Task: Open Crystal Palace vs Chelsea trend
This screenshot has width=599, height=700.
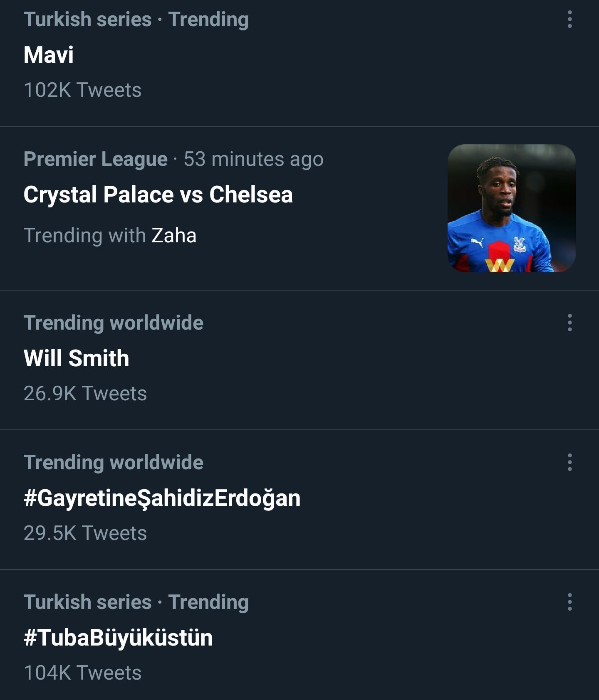Action: [158, 195]
